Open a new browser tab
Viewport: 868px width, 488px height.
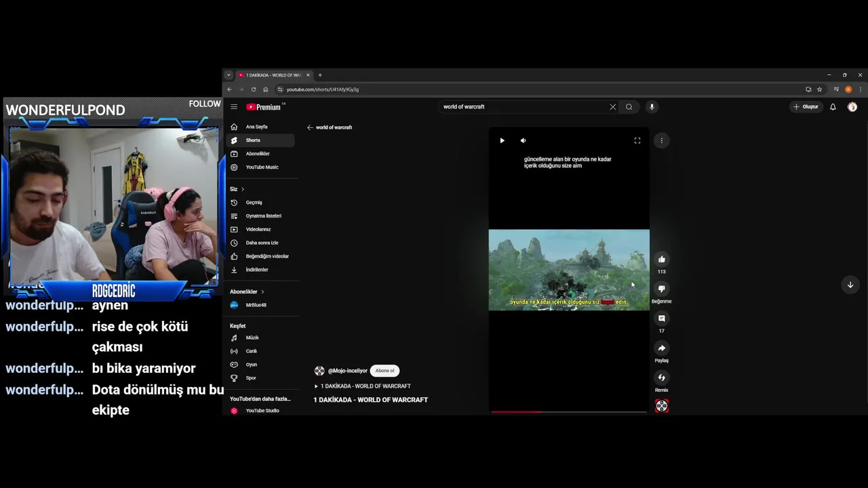point(320,75)
